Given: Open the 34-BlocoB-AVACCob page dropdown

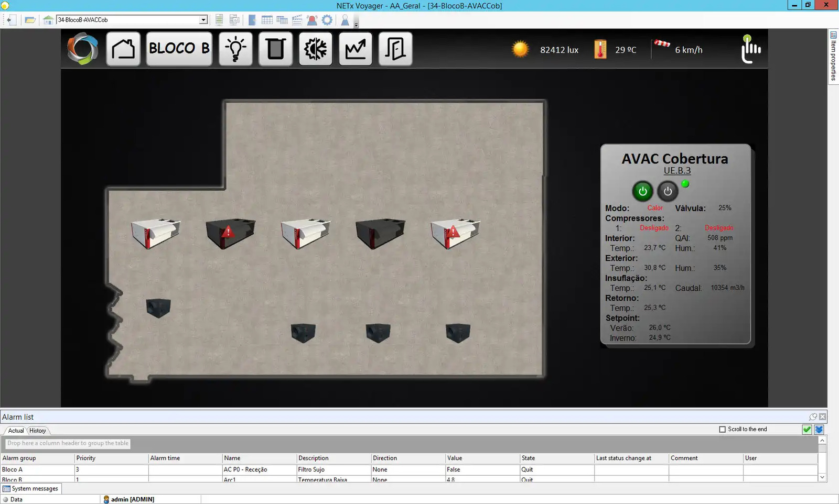Looking at the screenshot, I should pos(203,20).
